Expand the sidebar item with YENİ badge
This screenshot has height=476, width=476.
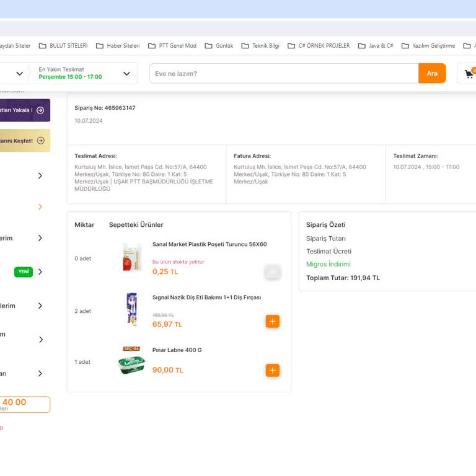[x=40, y=271]
